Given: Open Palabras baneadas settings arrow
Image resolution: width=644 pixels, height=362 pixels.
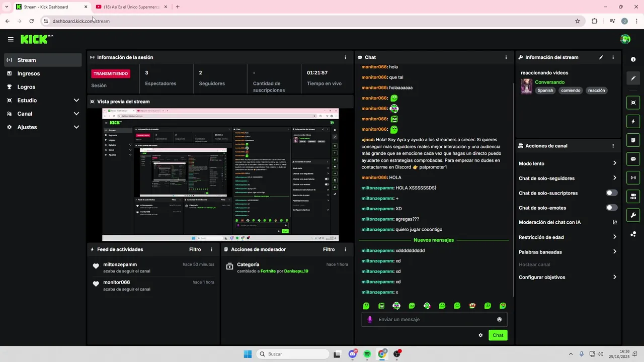Looking at the screenshot, I should [614, 252].
